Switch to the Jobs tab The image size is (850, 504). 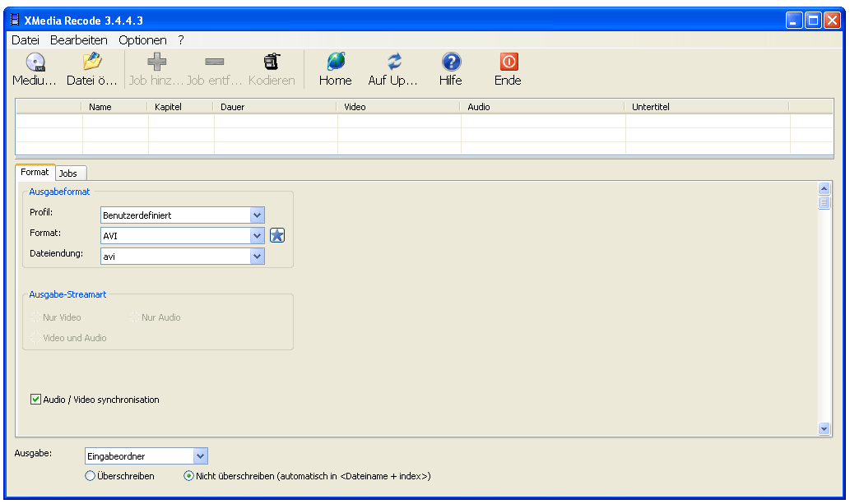coord(71,173)
